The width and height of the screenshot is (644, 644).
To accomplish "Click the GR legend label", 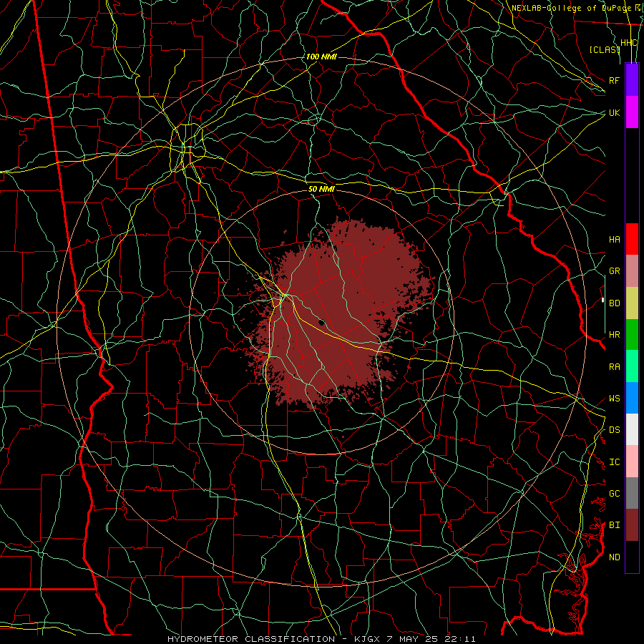I will [x=614, y=271].
